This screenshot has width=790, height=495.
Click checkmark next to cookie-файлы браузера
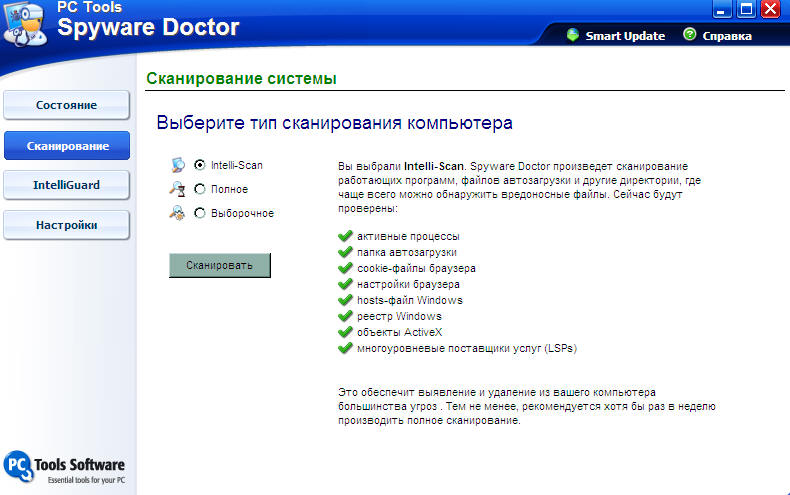coord(345,268)
